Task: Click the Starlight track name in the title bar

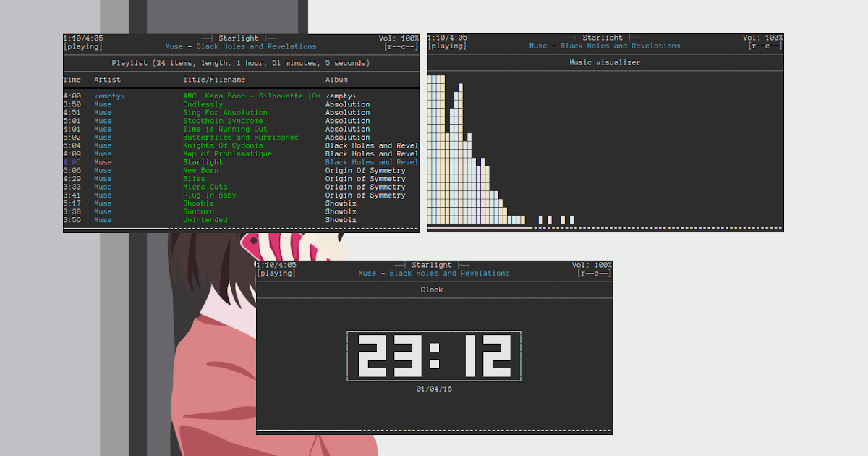Action: pos(239,38)
